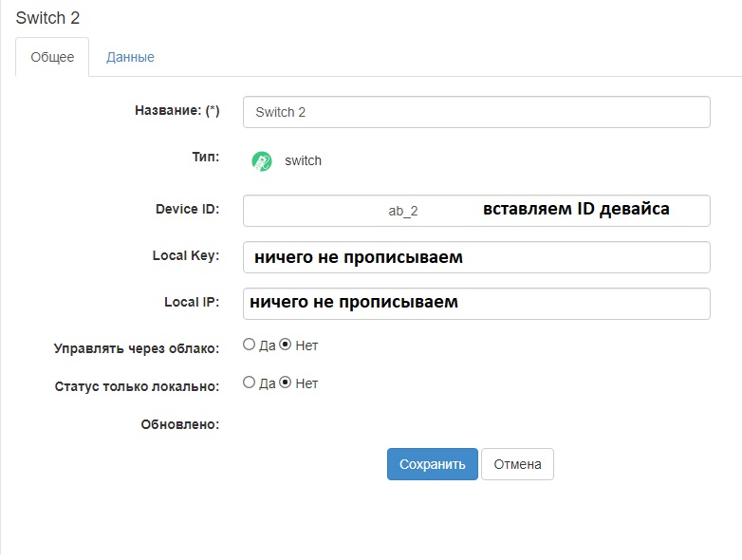Select Нет for Статус только локально
This screenshot has height=560, width=742.
pyautogui.click(x=285, y=382)
